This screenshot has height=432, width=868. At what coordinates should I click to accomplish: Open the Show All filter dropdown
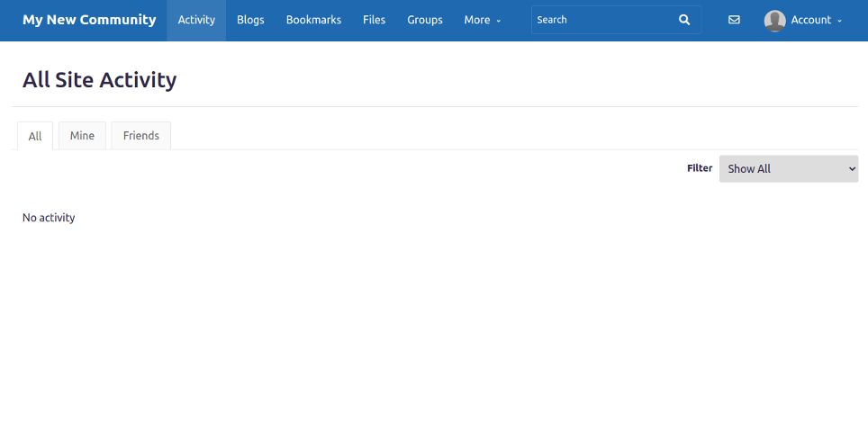(788, 168)
